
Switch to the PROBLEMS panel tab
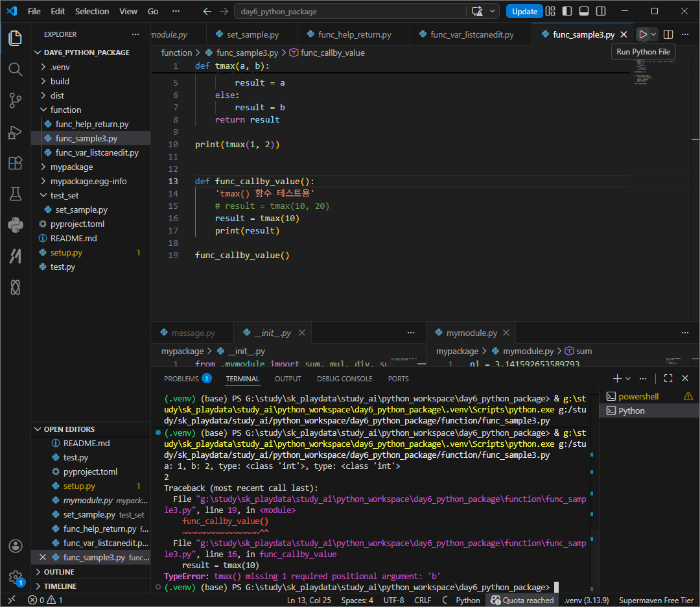coord(187,379)
